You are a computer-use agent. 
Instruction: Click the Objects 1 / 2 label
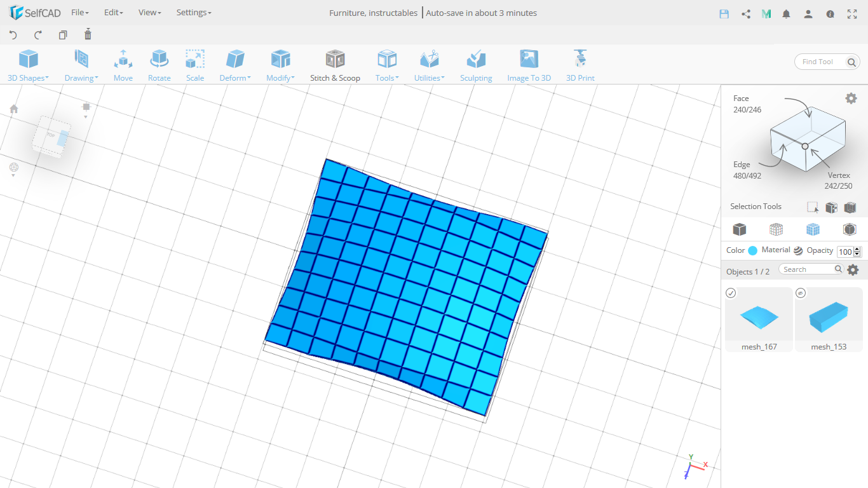point(748,271)
